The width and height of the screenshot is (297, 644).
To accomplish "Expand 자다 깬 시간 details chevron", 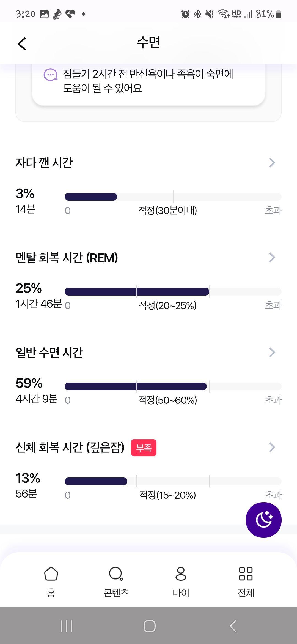I will [x=272, y=163].
